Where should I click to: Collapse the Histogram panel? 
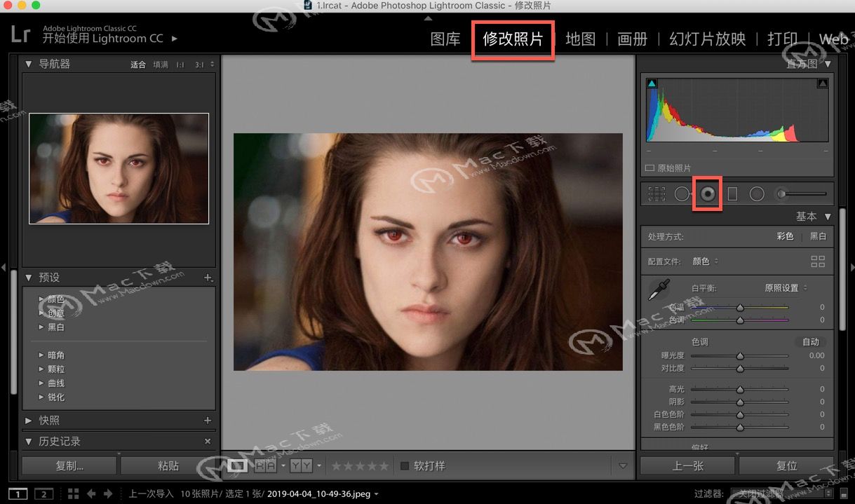[828, 64]
